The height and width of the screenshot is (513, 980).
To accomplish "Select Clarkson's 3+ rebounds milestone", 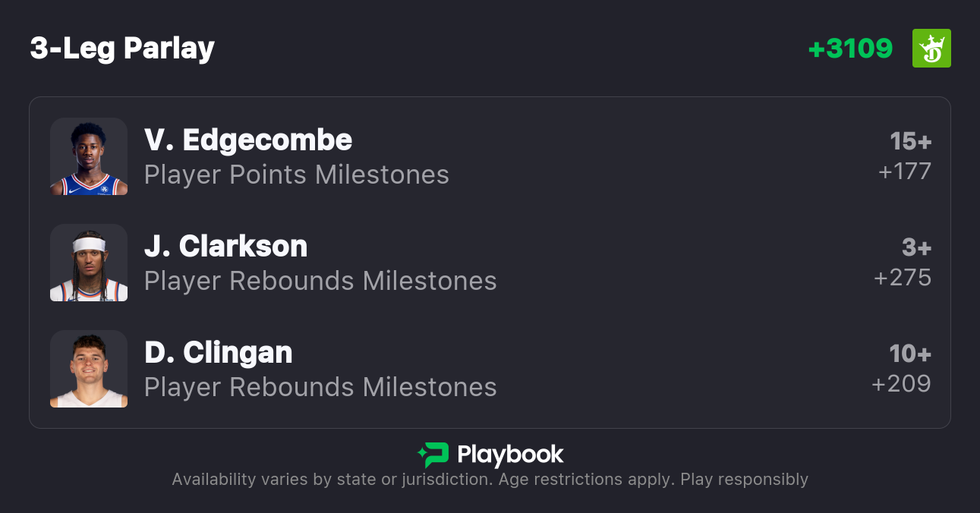I will click(x=916, y=247).
